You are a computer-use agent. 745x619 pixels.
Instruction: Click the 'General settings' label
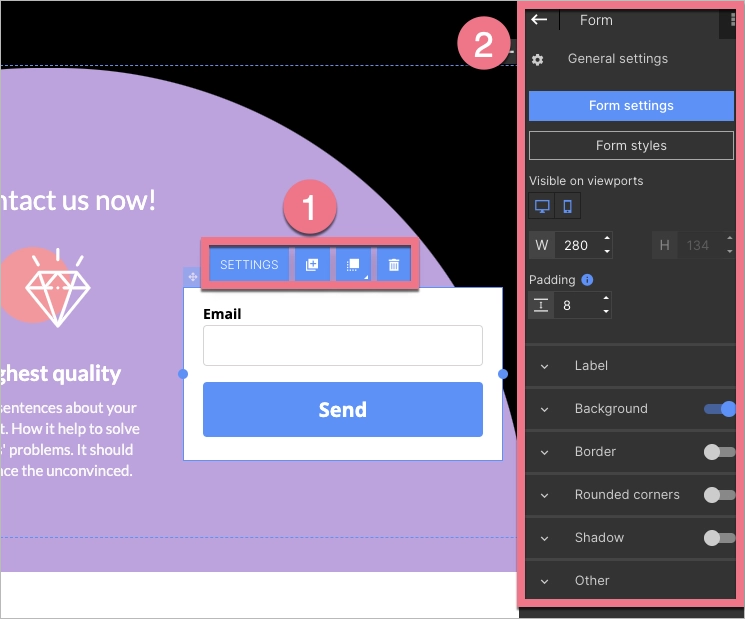(x=618, y=58)
